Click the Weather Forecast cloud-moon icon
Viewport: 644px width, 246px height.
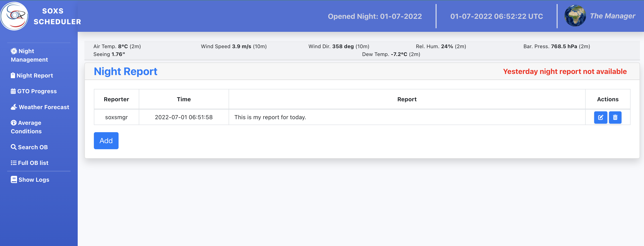click(14, 107)
